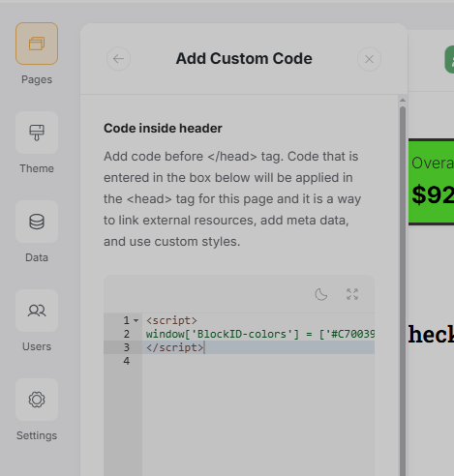This screenshot has height=476, width=454.
Task: Open the Theme paintbrush icon
Action: tap(37, 133)
